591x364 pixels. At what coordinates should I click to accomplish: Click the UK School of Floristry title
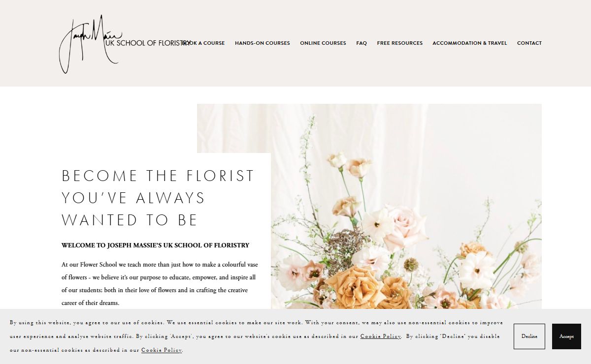(147, 43)
